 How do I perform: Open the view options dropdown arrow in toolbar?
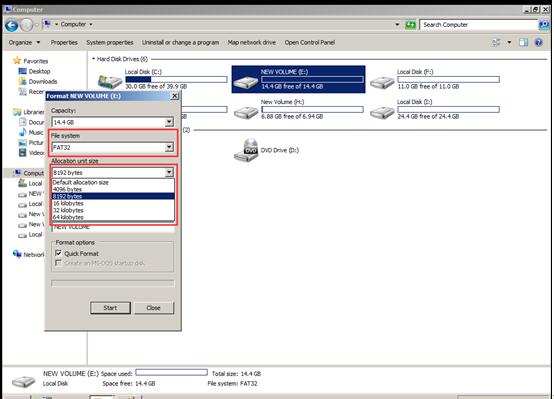click(509, 43)
